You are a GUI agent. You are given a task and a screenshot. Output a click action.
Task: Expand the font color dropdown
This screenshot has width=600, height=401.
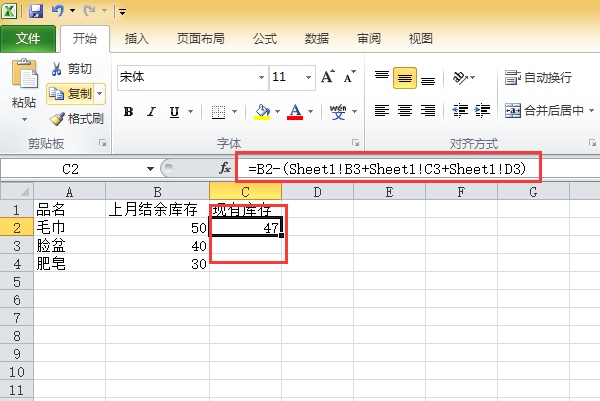click(310, 112)
